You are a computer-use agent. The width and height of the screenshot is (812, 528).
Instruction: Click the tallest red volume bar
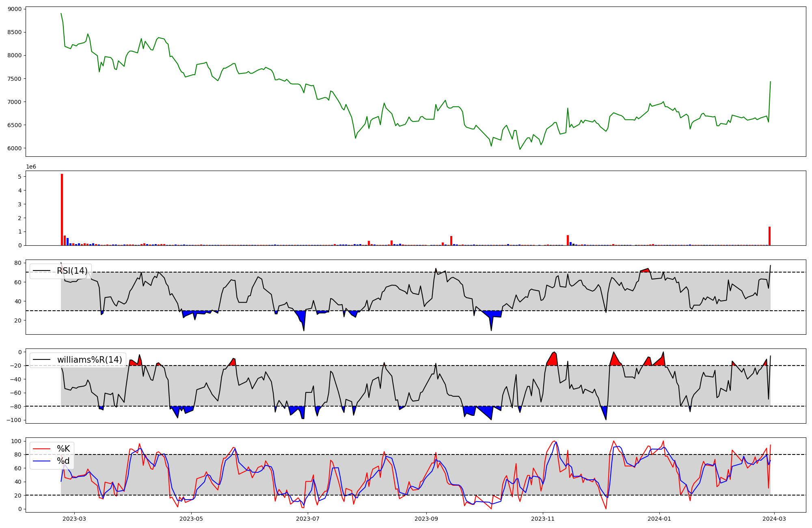(x=62, y=210)
